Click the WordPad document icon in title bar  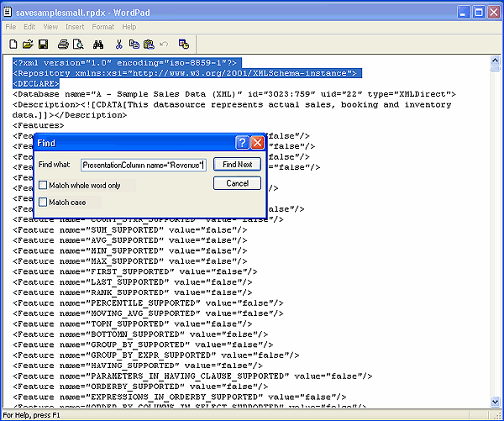point(8,12)
